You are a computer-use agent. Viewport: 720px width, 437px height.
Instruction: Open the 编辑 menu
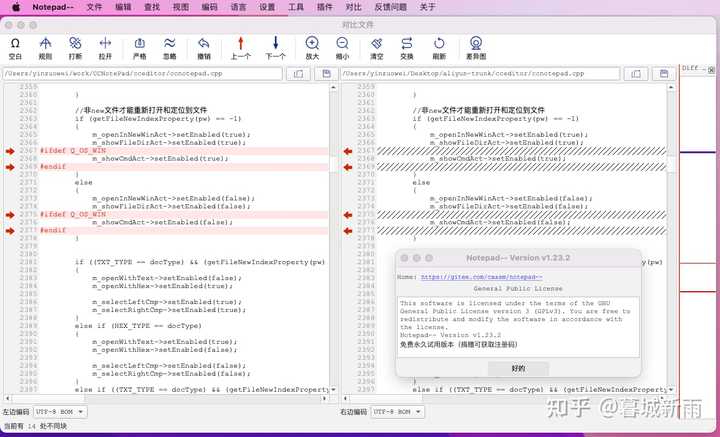tap(123, 7)
